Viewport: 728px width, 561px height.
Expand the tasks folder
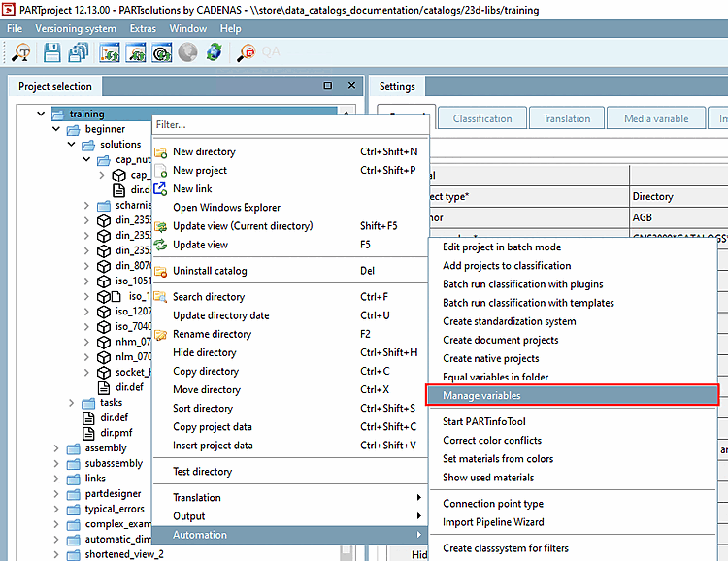point(72,403)
